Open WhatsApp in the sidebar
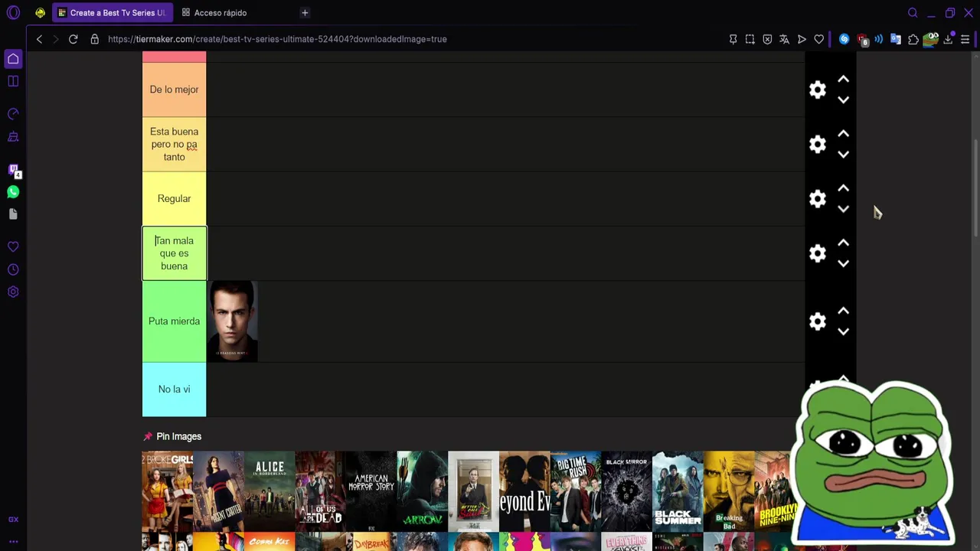Image resolution: width=980 pixels, height=551 pixels. [x=13, y=192]
